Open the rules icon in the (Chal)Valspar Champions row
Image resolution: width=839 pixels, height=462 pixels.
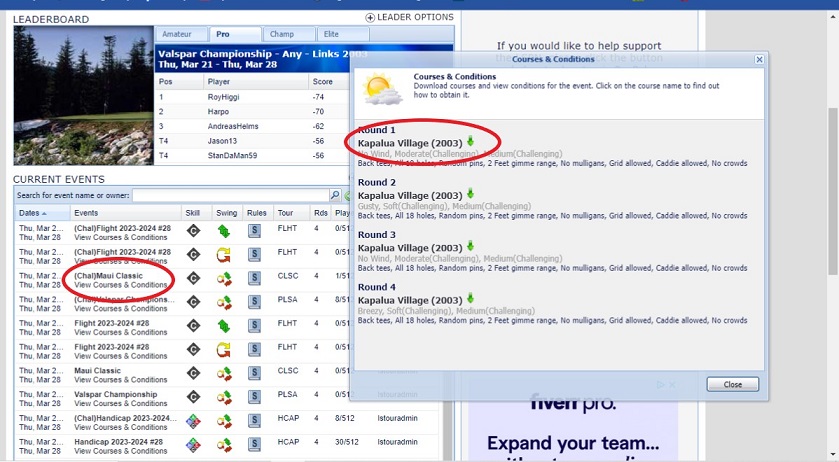pos(255,302)
